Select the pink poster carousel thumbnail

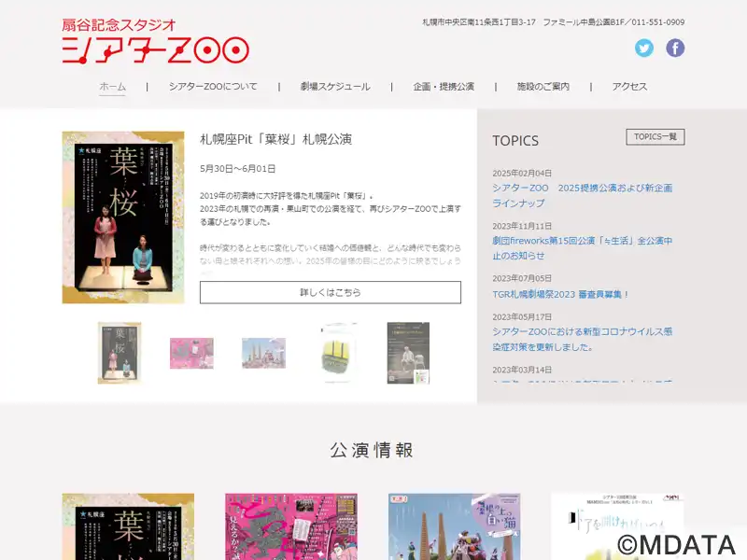pyautogui.click(x=191, y=353)
